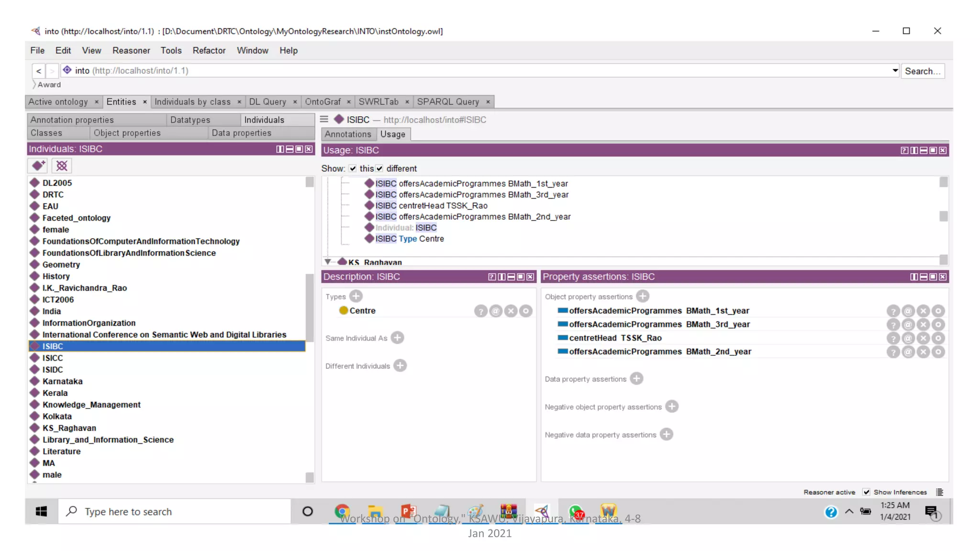Add an object property assertion
The width and height of the screenshot is (980, 551).
[643, 296]
